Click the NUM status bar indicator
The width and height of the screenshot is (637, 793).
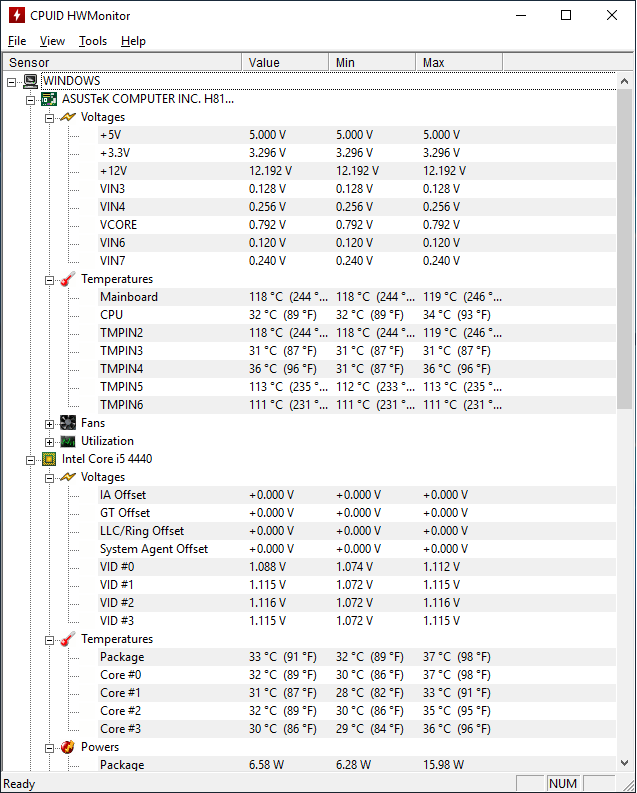pyautogui.click(x=563, y=783)
